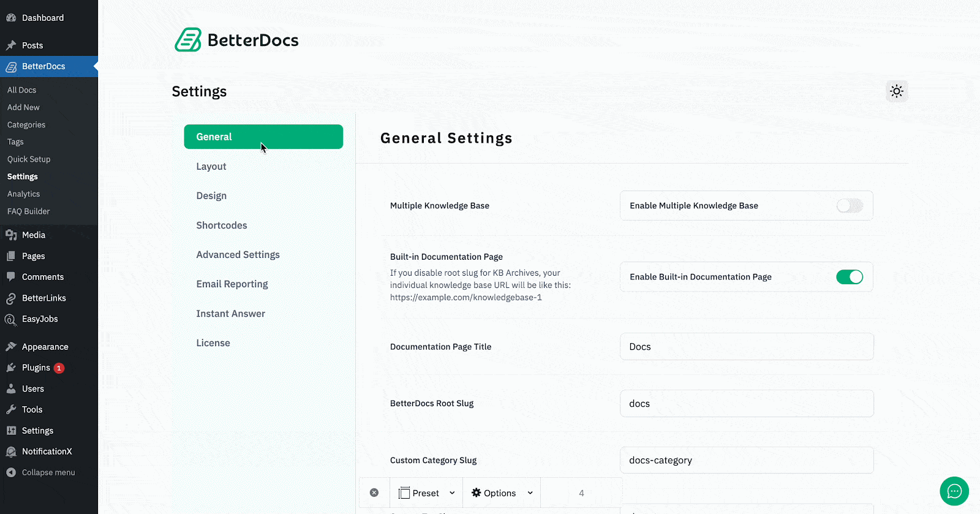
Task: Click the sun light-mode theme icon
Action: [897, 91]
